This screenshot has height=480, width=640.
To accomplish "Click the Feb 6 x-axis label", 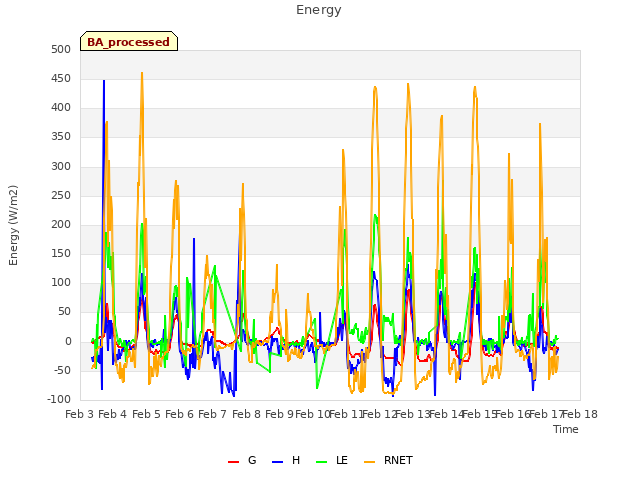I will point(179,414).
